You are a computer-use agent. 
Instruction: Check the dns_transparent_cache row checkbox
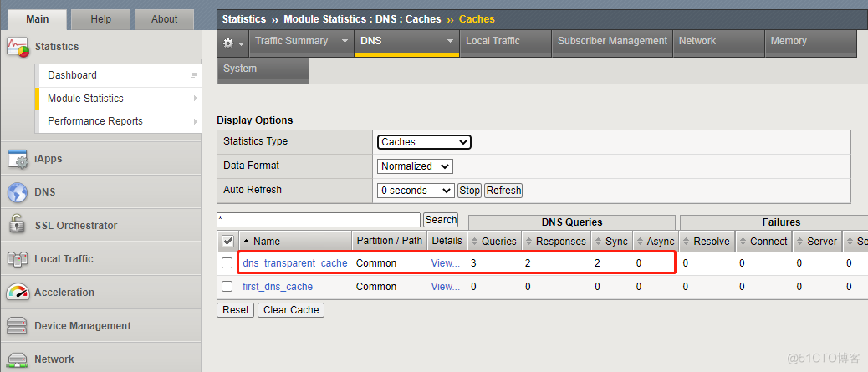click(x=227, y=263)
